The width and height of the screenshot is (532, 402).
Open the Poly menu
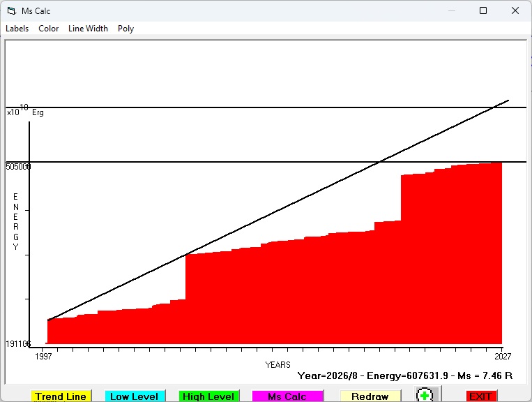[126, 29]
